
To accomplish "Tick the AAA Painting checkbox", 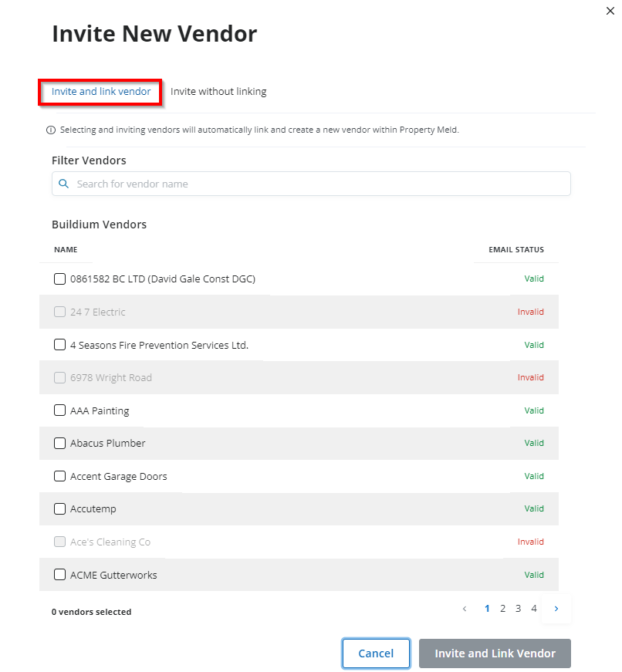I will click(x=59, y=410).
